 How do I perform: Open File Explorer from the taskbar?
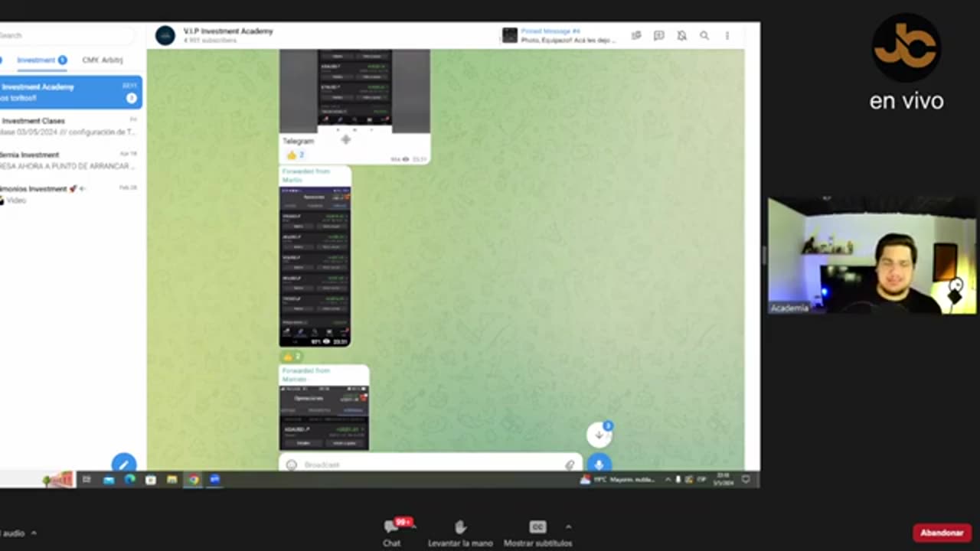point(172,479)
